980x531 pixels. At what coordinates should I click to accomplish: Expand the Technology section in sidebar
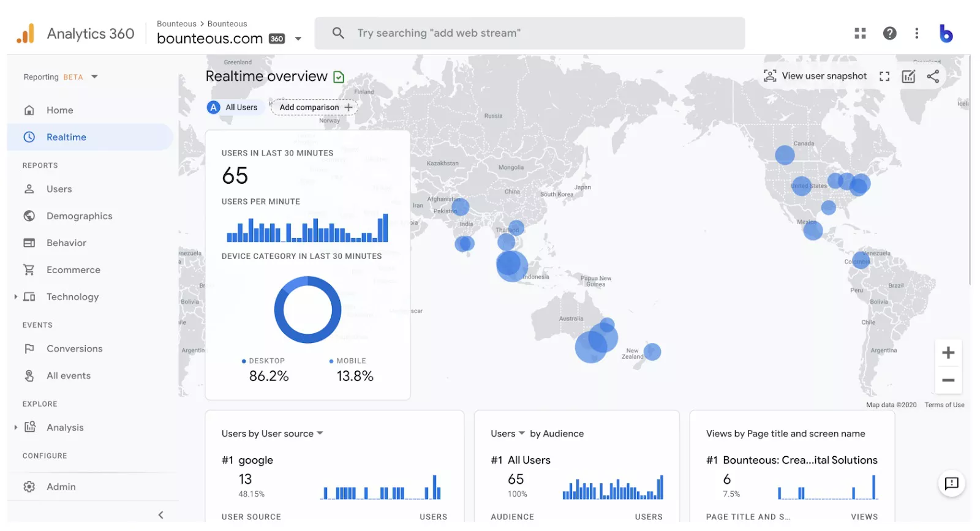(x=16, y=297)
